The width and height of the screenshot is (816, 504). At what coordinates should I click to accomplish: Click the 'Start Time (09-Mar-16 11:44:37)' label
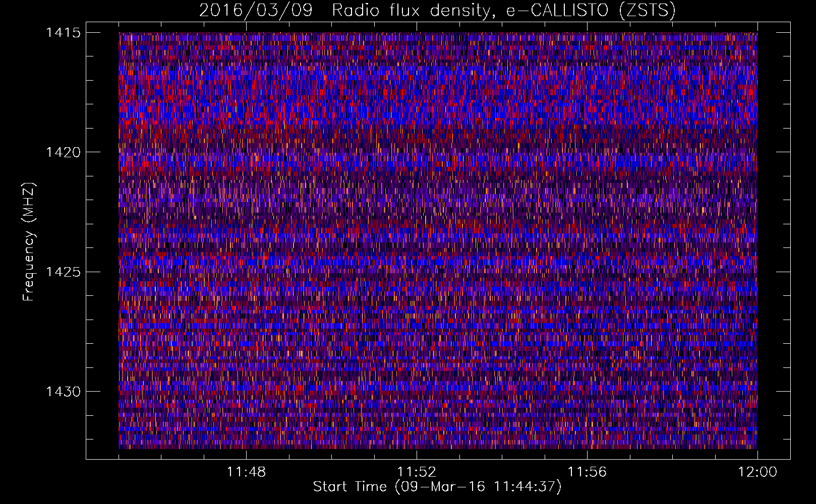[x=437, y=487]
